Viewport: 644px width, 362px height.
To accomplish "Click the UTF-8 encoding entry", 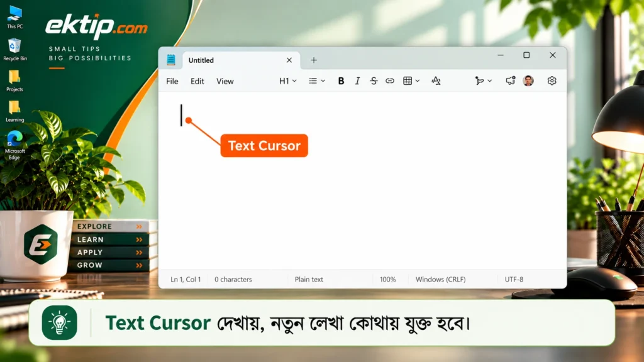I will pos(514,280).
